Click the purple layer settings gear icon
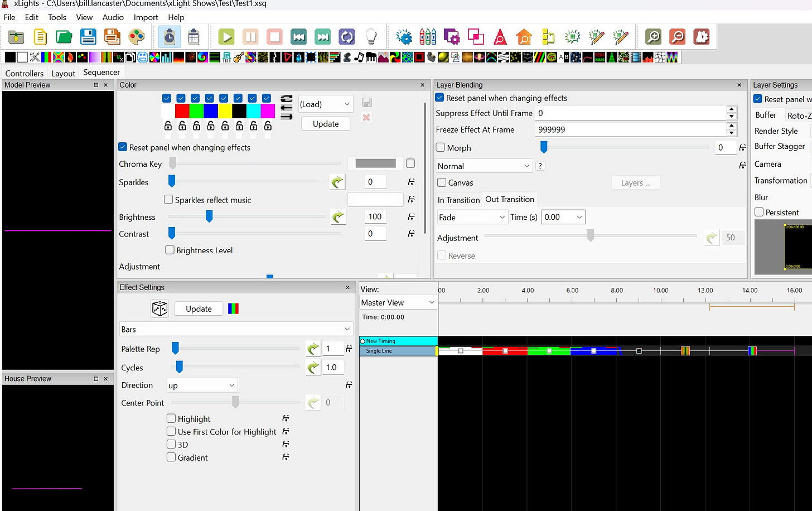Viewport: 812px width, 511px height. click(452, 37)
